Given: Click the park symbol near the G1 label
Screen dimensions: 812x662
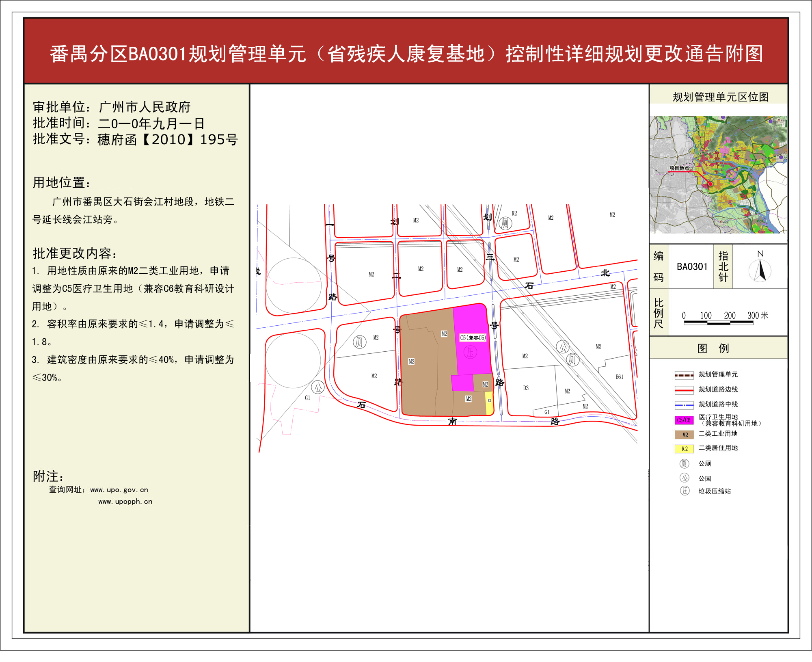Looking at the screenshot, I should (x=317, y=387).
